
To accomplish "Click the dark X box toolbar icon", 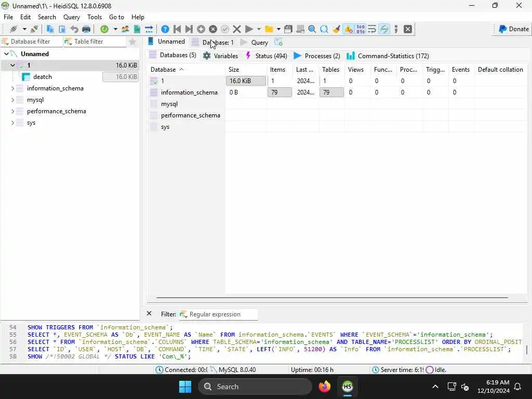I will coord(408,29).
